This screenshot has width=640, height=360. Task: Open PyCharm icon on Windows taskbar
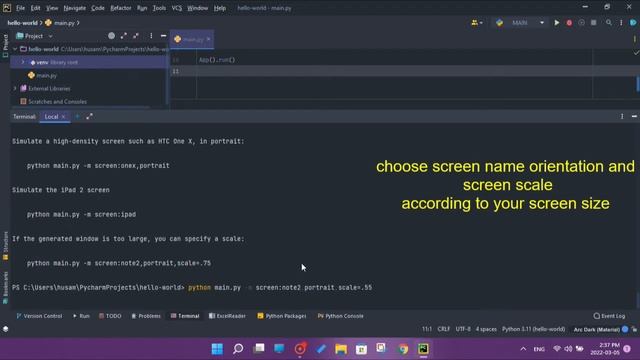pyautogui.click(x=423, y=349)
